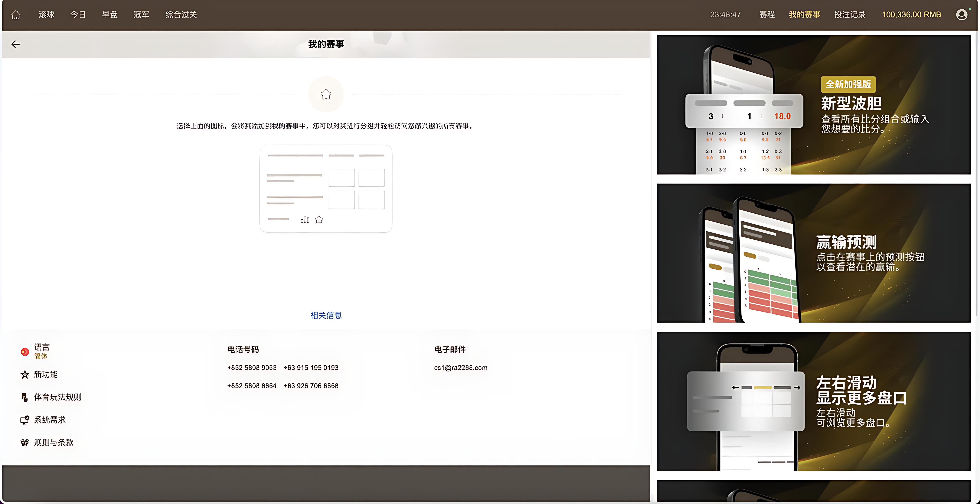Click the 电子邮件 heading
Image resolution: width=980 pixels, height=504 pixels.
(x=450, y=349)
